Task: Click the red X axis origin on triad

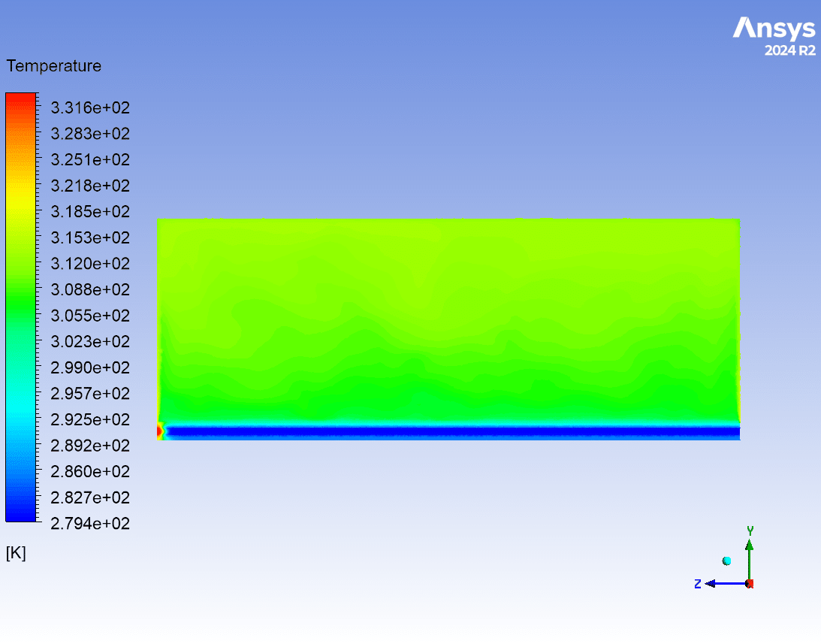Action: point(750,584)
